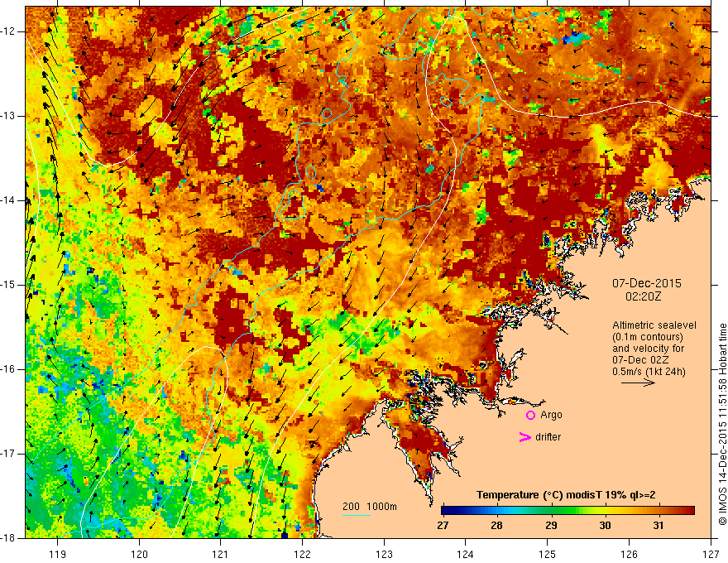
Task: Click the text Altimetric sealevel
Action: pos(654,325)
